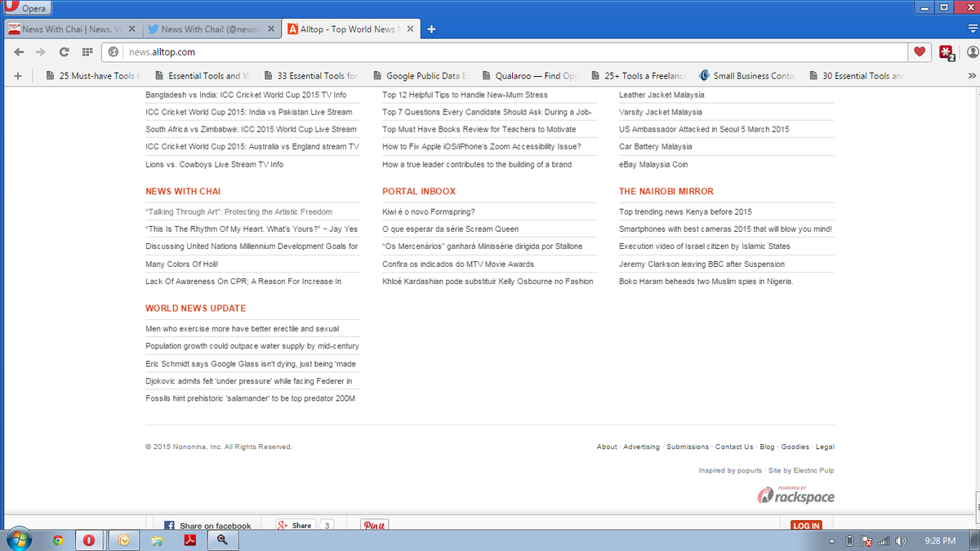Image resolution: width=980 pixels, height=551 pixels.
Task: Open the Adobe Reader taskbar icon
Action: [x=189, y=540]
